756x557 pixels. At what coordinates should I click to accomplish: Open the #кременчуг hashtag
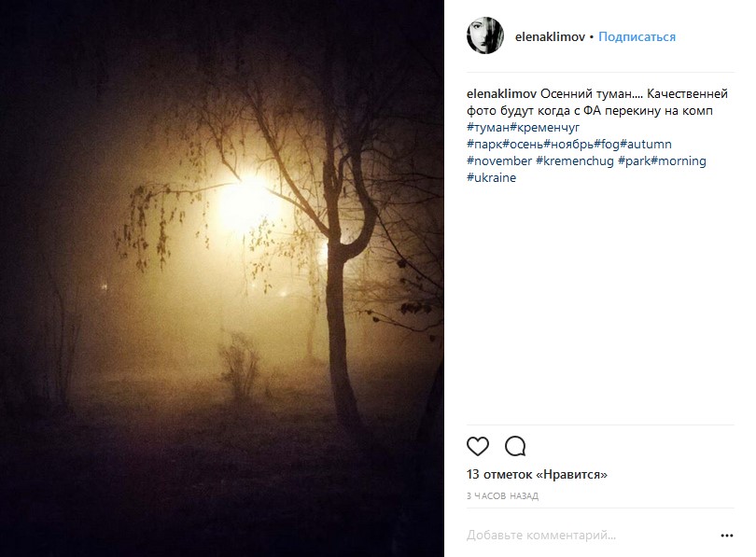point(545,127)
